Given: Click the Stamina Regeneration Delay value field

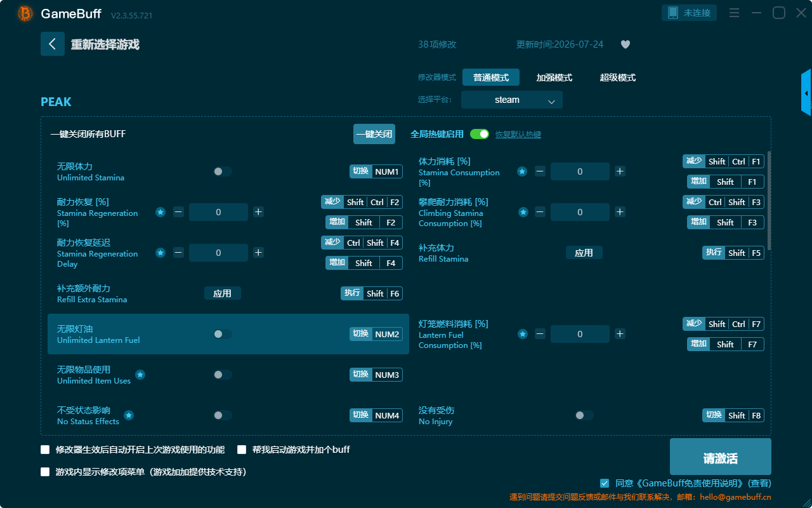Looking at the screenshot, I should (218, 253).
